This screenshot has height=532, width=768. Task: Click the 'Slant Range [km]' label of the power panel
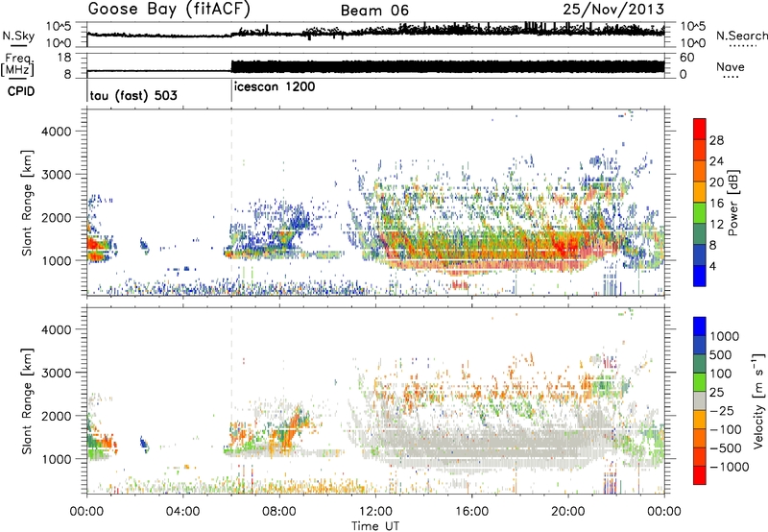point(28,203)
